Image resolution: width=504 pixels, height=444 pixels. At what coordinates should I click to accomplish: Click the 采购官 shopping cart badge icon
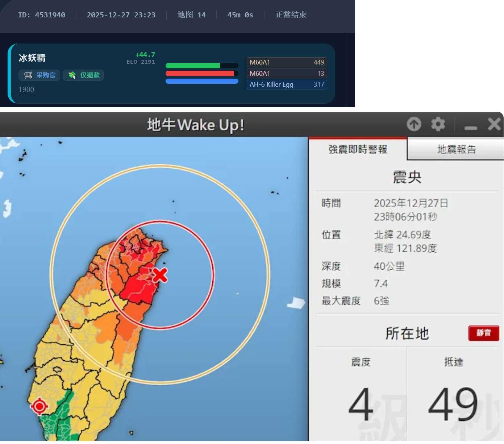click(28, 75)
